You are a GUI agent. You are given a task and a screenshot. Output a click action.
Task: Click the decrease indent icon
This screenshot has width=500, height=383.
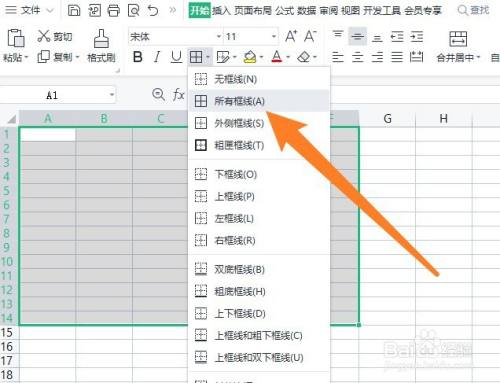pyautogui.click(x=397, y=36)
